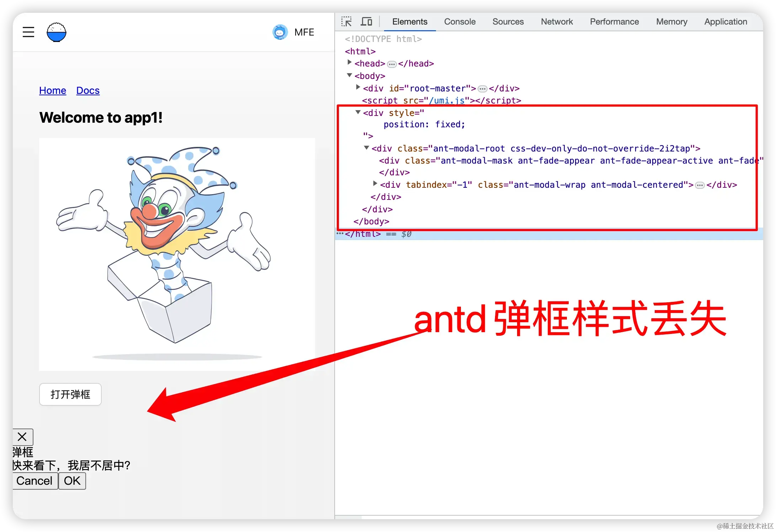This screenshot has height=532, width=776.
Task: Close the unstyled modal with the X
Action: (x=22, y=437)
